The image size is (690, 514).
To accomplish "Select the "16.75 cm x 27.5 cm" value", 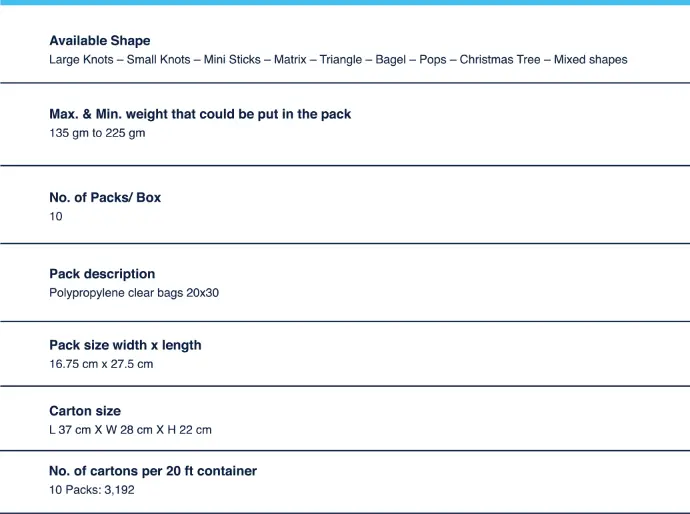I will click(101, 364).
